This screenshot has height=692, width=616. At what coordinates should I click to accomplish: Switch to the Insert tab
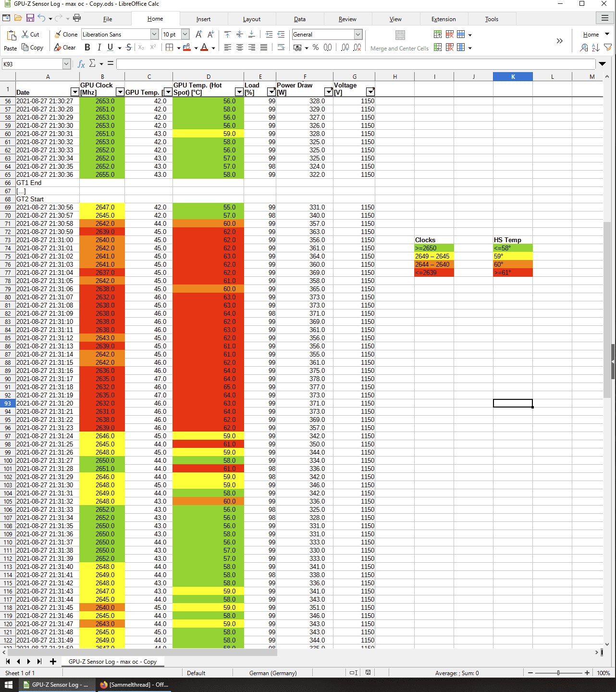(x=203, y=19)
